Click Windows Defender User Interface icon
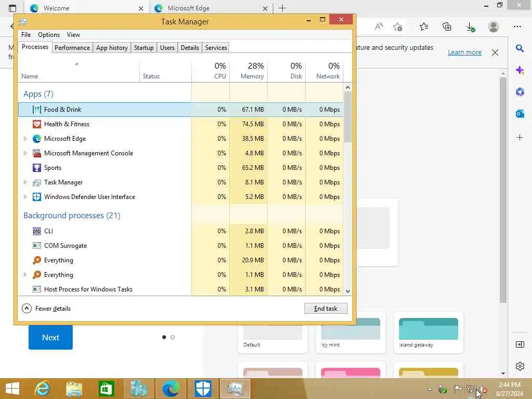 tap(37, 197)
